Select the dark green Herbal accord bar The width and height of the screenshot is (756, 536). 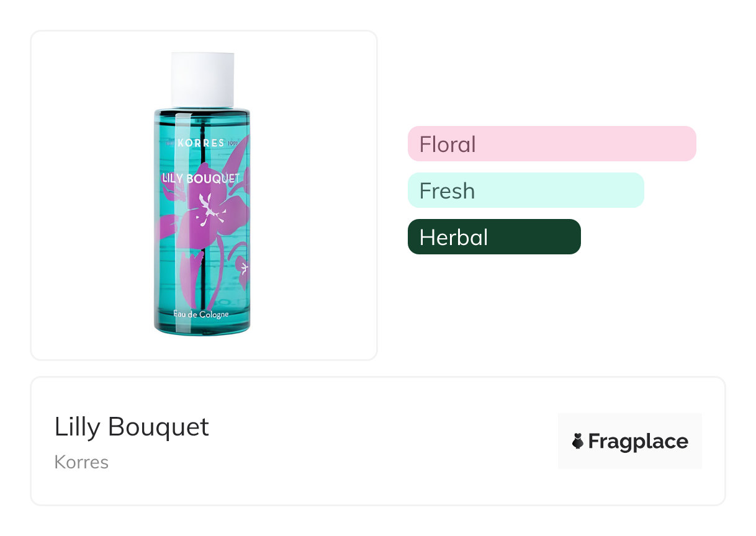pos(493,237)
